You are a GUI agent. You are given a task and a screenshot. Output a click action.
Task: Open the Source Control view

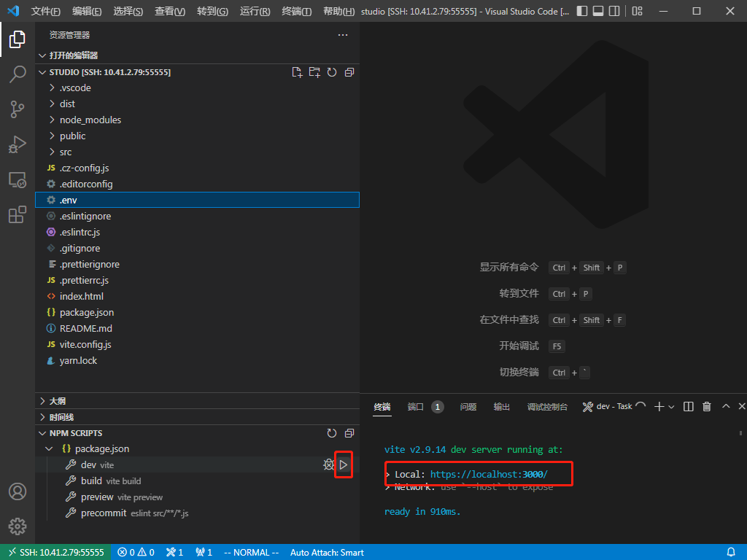(x=18, y=109)
